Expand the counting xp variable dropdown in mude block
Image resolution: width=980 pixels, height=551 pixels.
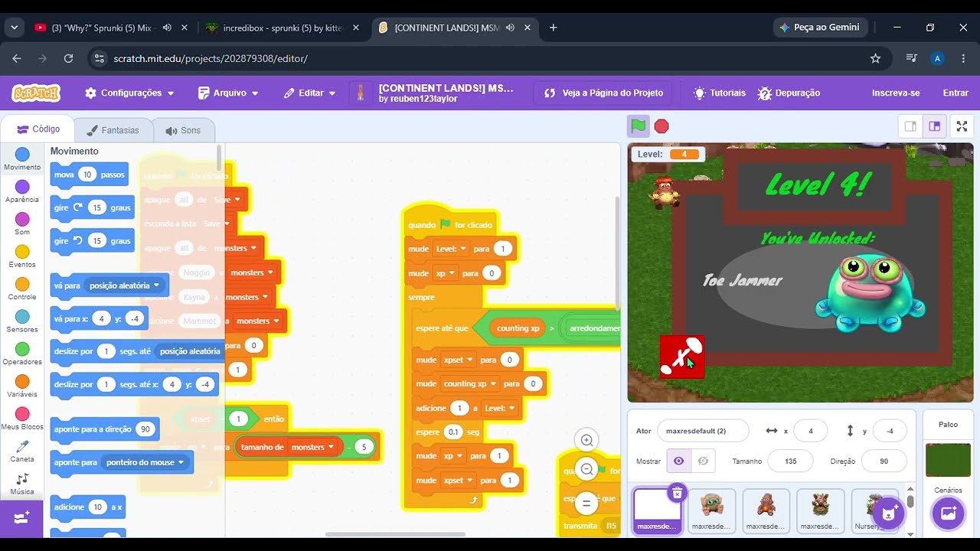pyautogui.click(x=470, y=383)
